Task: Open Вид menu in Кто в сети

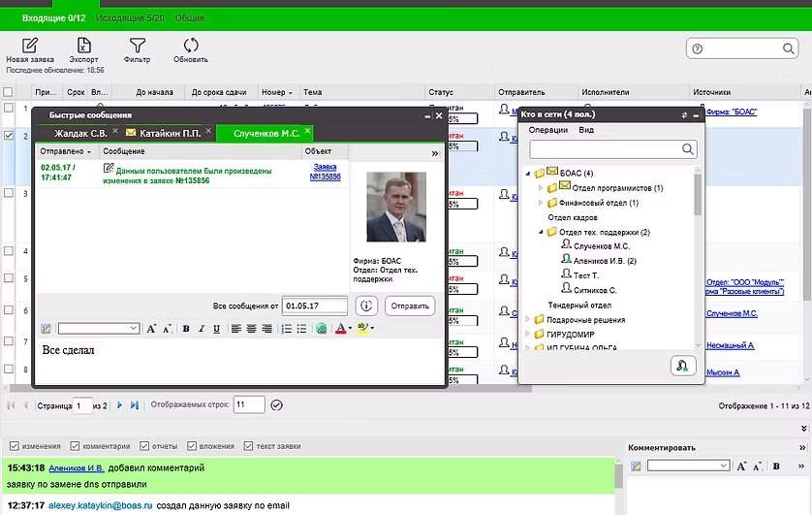Action: 586,130
